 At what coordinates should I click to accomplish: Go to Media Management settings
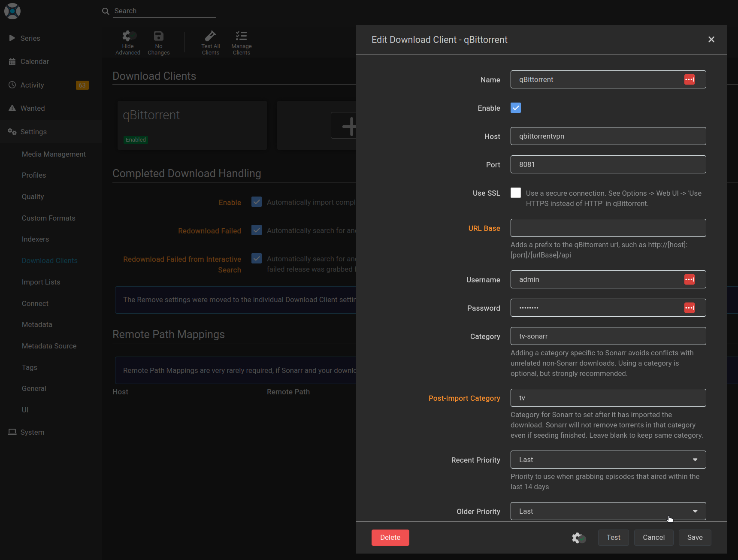(54, 154)
